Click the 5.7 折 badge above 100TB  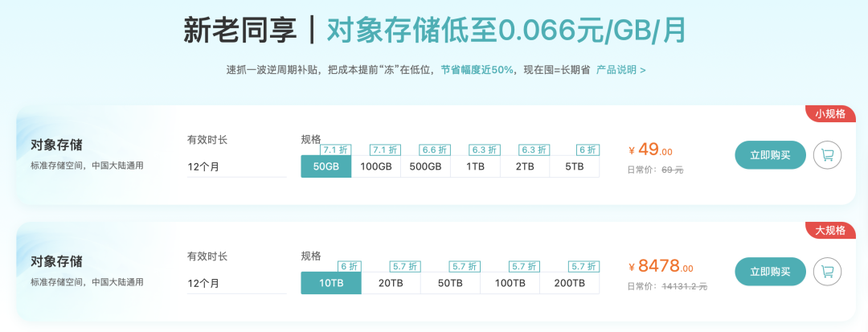point(524,266)
